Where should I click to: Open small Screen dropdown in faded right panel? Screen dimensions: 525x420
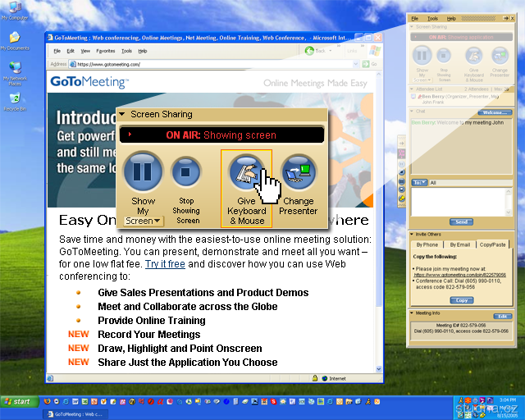422,80
